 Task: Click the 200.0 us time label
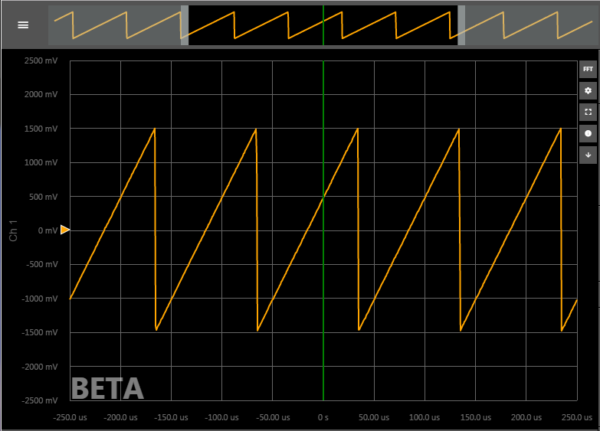point(526,417)
